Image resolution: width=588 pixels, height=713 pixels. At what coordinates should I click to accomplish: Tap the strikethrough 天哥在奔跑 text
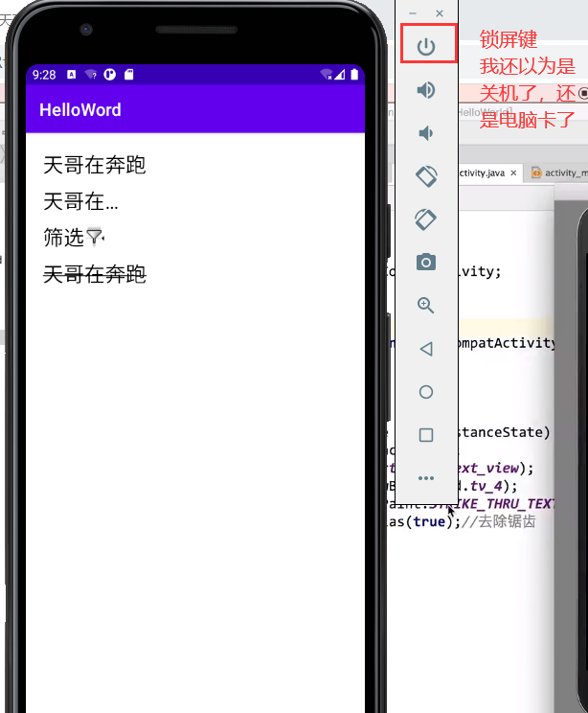[x=95, y=274]
